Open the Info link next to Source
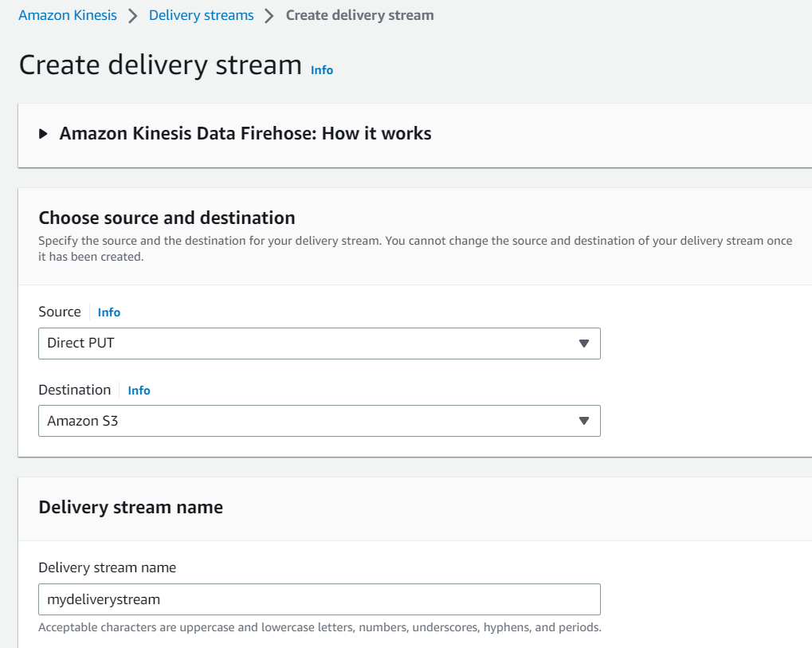 pyautogui.click(x=108, y=312)
